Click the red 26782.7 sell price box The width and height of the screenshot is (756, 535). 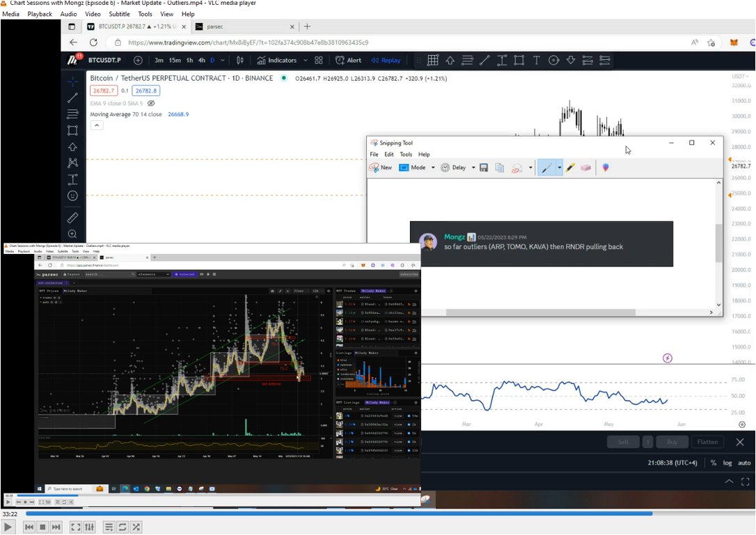coord(104,90)
